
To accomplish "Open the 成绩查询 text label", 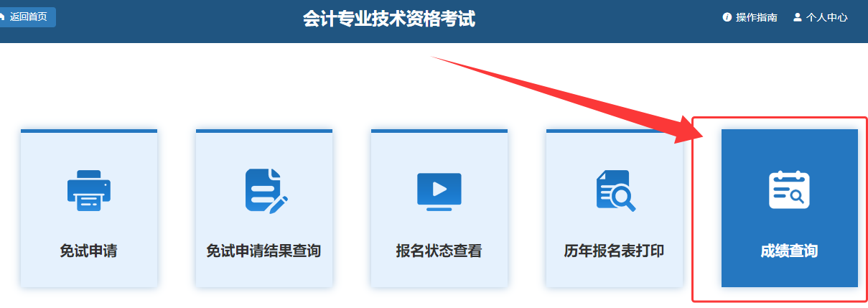I will pyautogui.click(x=789, y=251).
